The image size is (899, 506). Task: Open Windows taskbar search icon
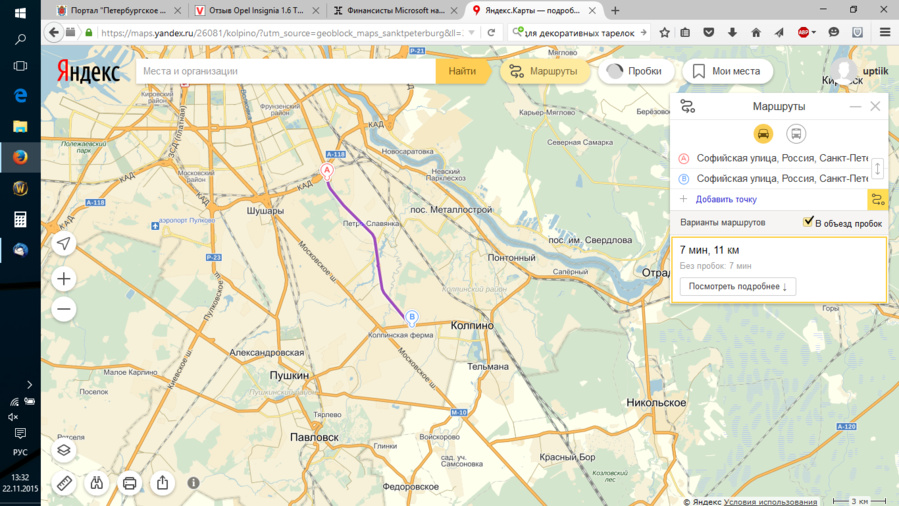[20, 39]
